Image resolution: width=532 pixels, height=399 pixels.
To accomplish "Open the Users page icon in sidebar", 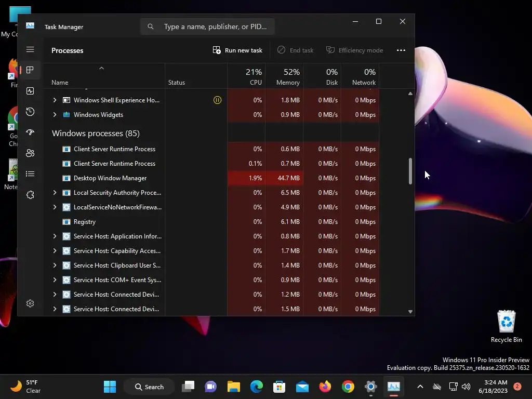I will click(30, 153).
